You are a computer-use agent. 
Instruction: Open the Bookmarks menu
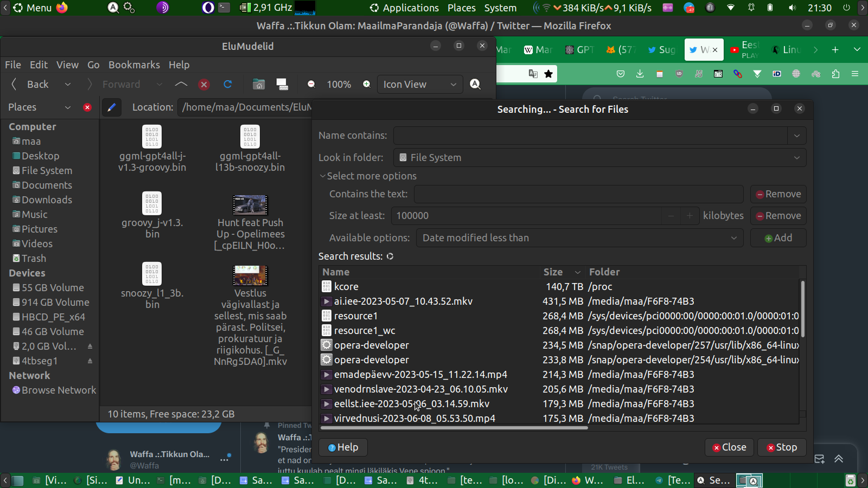pos(134,65)
